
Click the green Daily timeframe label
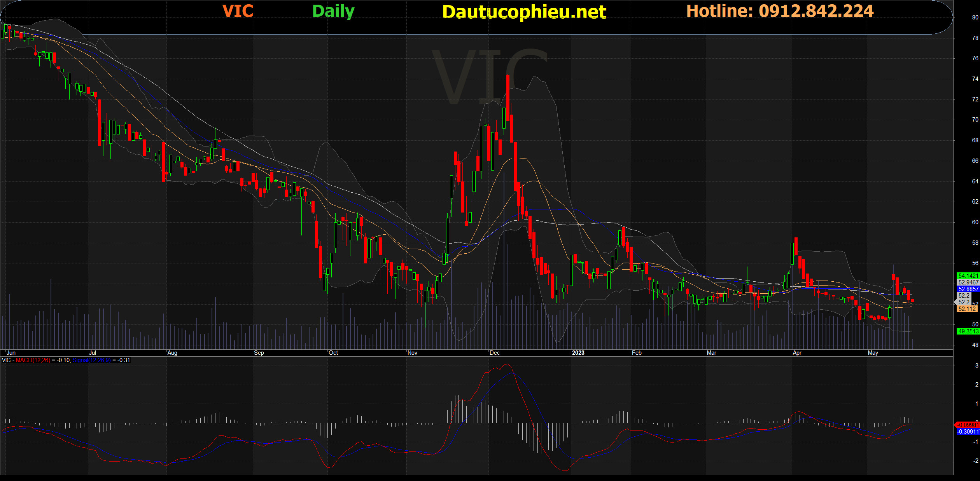[x=333, y=11]
